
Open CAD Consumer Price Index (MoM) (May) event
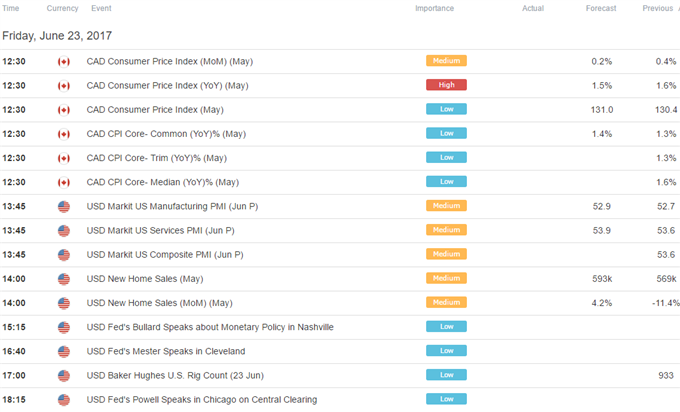click(x=170, y=62)
